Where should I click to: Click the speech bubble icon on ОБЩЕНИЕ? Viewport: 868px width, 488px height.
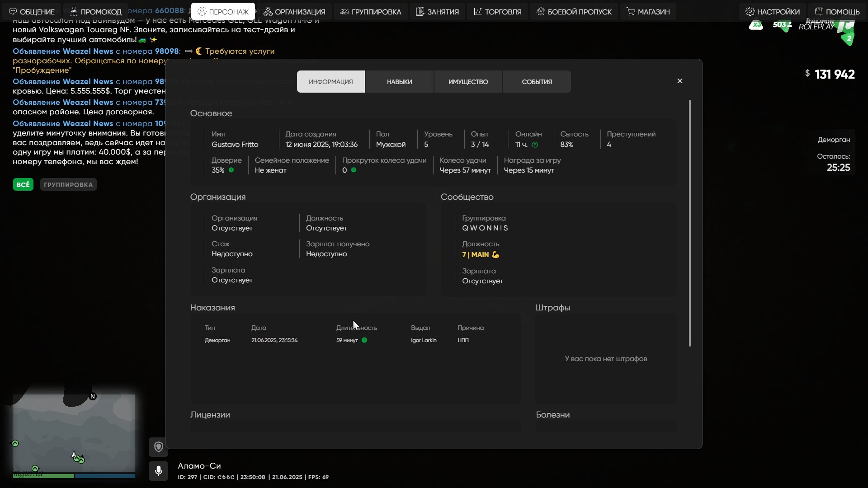tap(13, 11)
